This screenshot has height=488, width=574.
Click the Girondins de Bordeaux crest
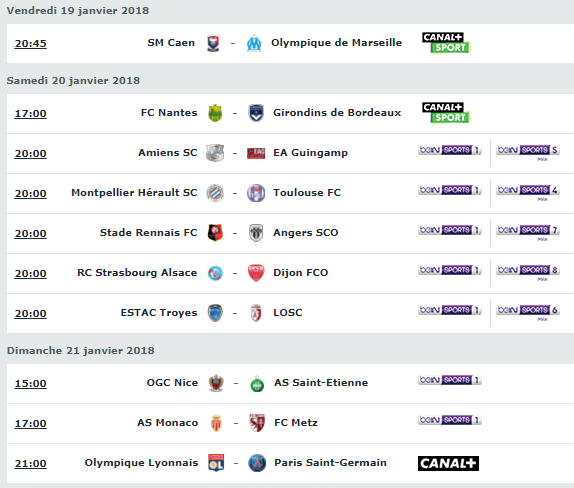pos(256,113)
